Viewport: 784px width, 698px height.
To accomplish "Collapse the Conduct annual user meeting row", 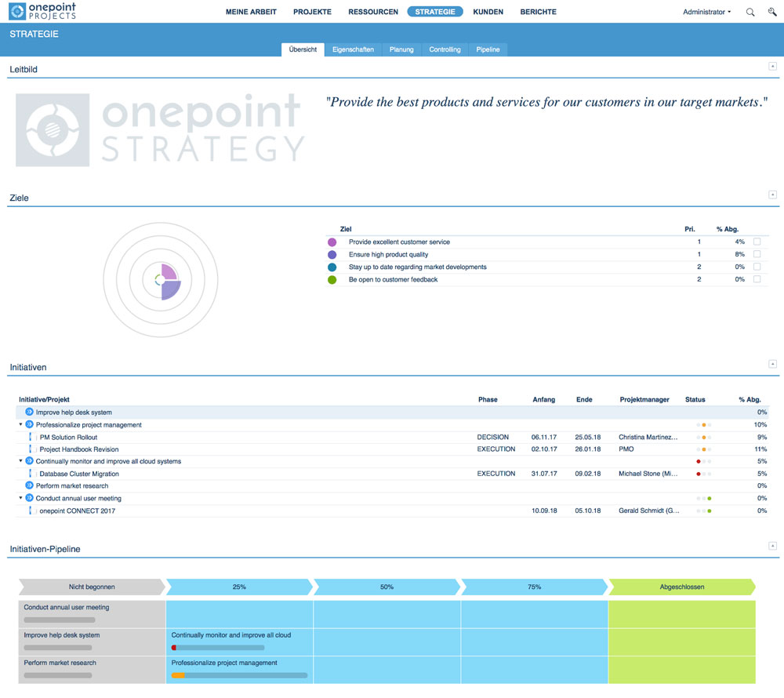I will (21, 499).
